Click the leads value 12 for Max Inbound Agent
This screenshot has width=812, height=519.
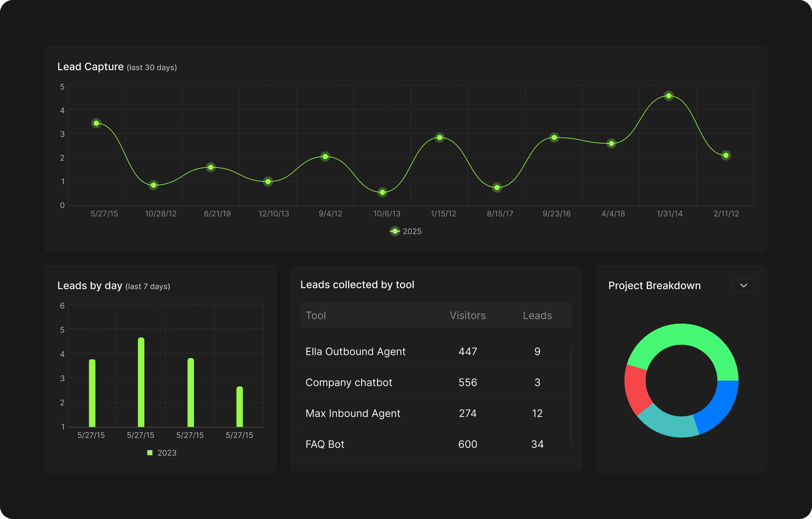tap(537, 413)
